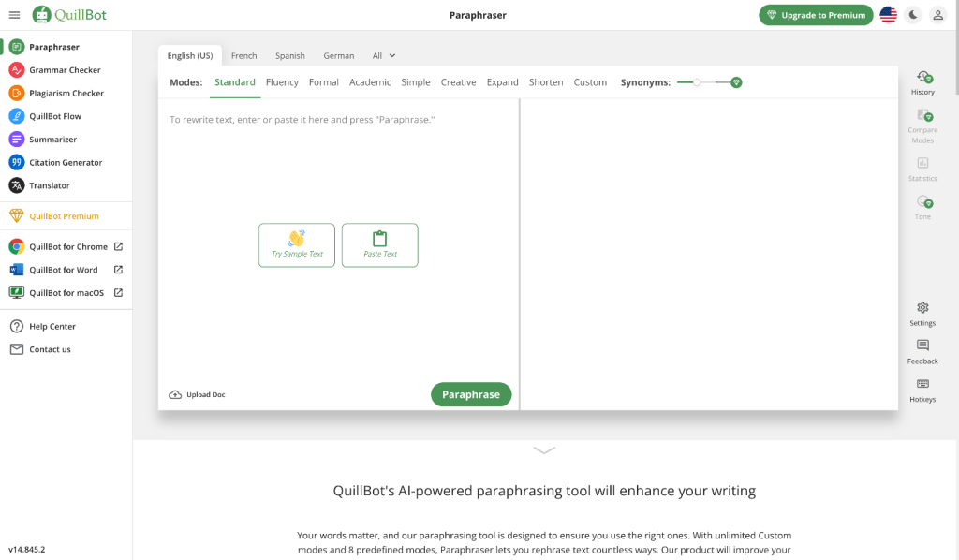Click the QuillBot logo
959x560 pixels.
69,15
